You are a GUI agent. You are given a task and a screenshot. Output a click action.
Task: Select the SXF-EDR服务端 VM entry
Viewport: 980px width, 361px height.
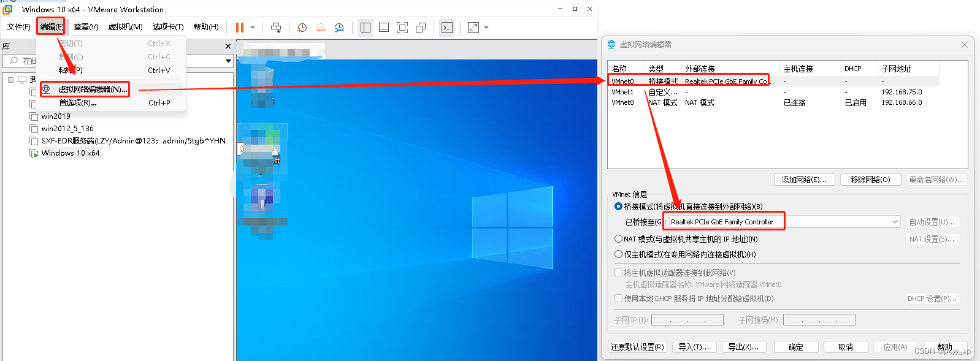133,141
